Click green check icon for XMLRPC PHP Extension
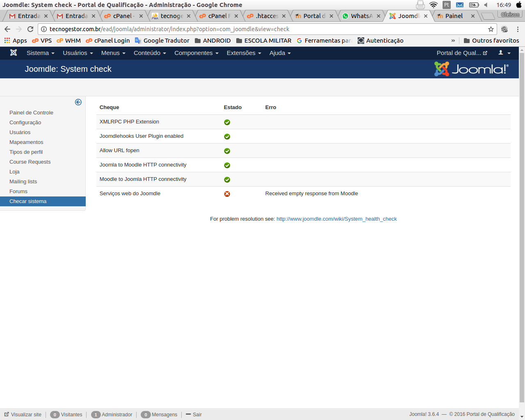The height and width of the screenshot is (420, 525). (227, 122)
